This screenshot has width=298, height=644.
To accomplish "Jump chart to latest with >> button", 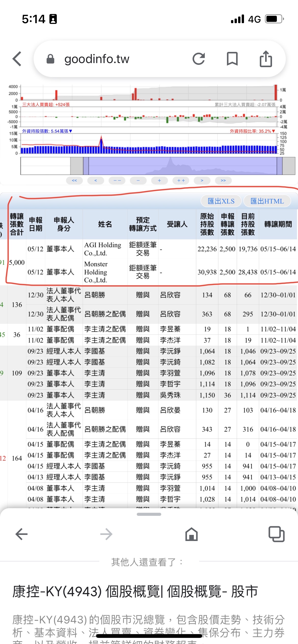I will pos(223,181).
